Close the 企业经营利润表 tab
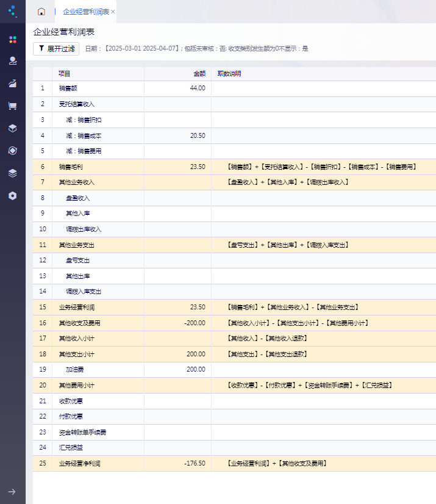 pos(113,12)
